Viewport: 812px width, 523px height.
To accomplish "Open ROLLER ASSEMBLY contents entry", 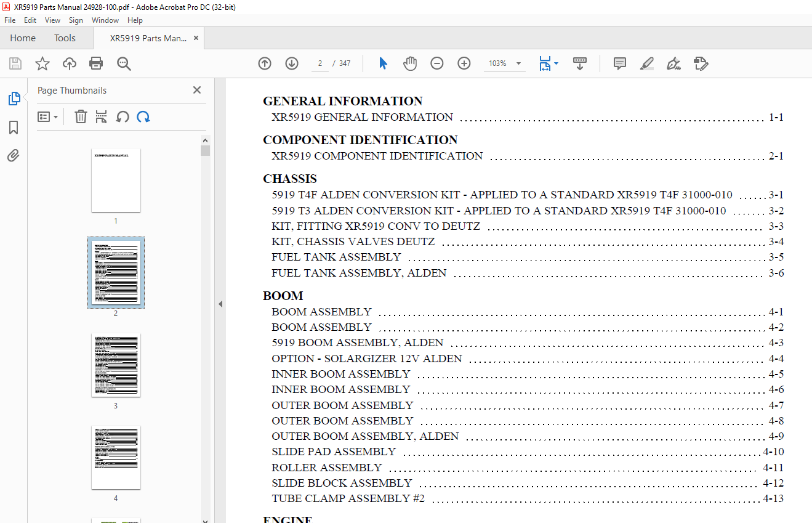I will pyautogui.click(x=528, y=468).
